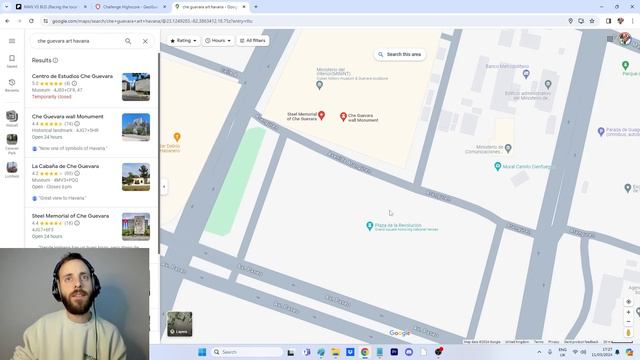Click the Mural Camilo Cienfuegos map marker
This screenshot has width=640, height=360.
pyautogui.click(x=497, y=166)
